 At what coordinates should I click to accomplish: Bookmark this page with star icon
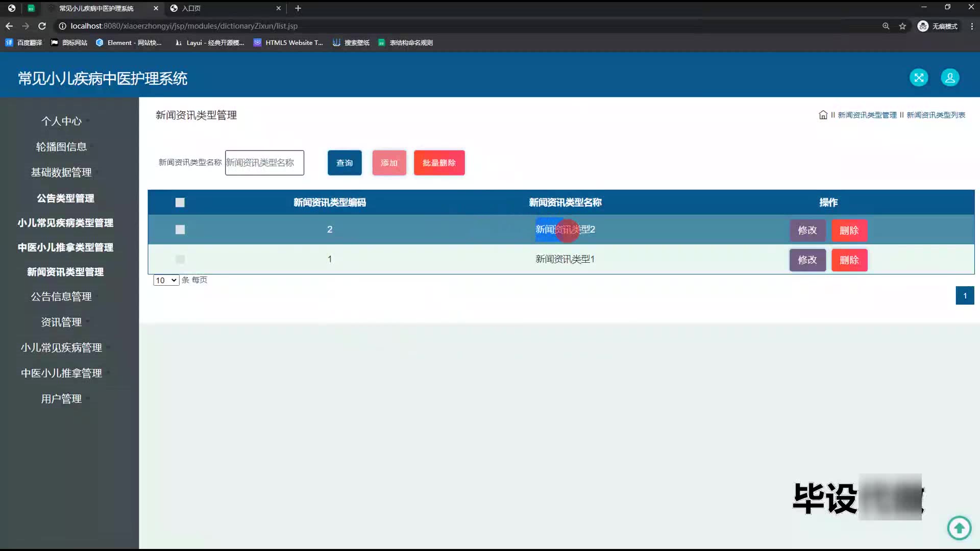pos(902,26)
